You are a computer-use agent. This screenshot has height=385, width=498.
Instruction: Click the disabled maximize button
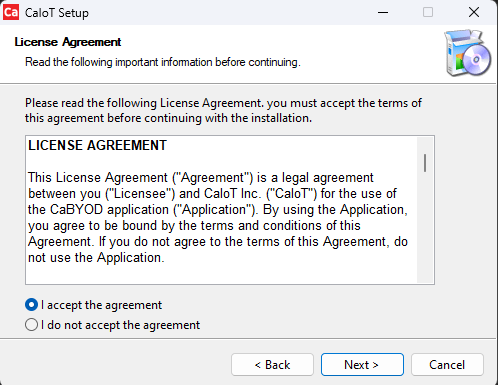[428, 13]
